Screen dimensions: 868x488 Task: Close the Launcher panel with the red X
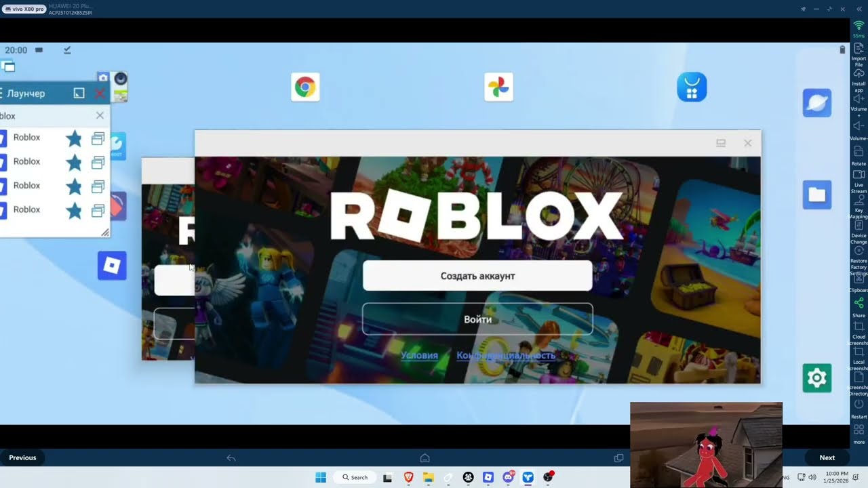100,93
